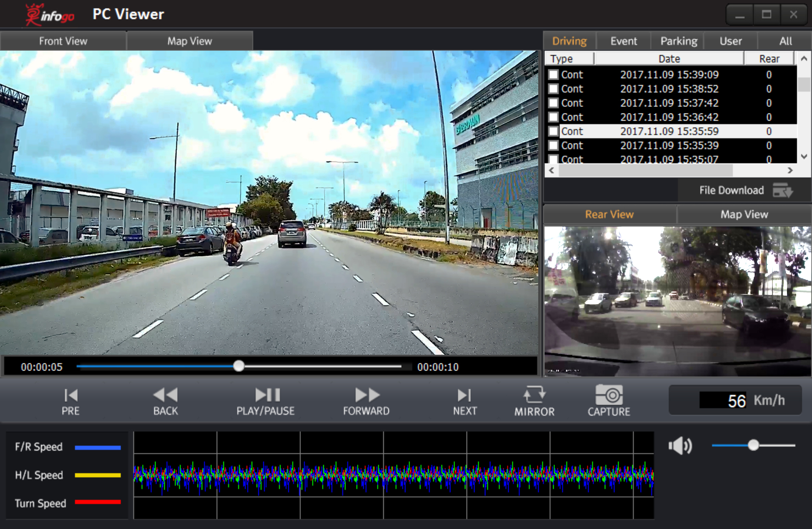Check the box for 15:35:07 recording

[554, 159]
